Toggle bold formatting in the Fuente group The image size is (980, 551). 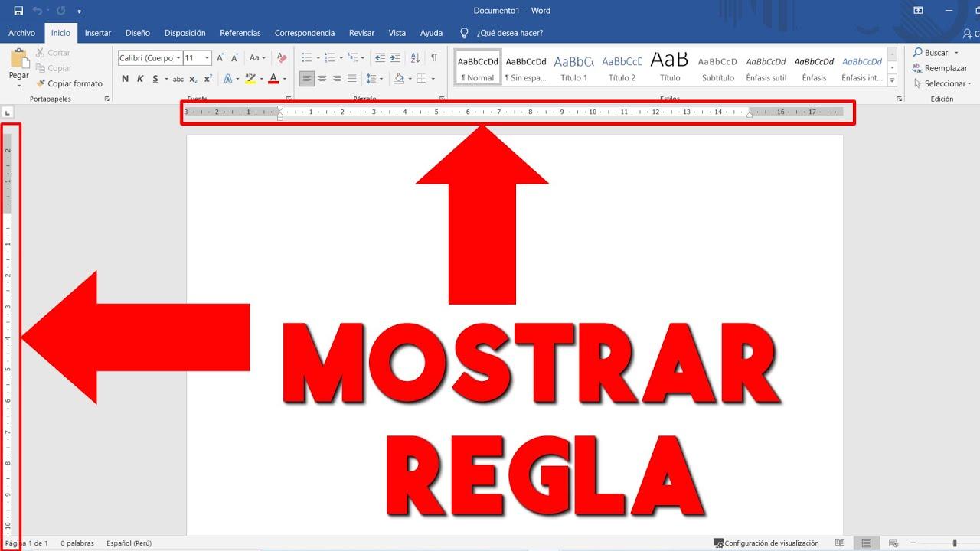coord(126,78)
